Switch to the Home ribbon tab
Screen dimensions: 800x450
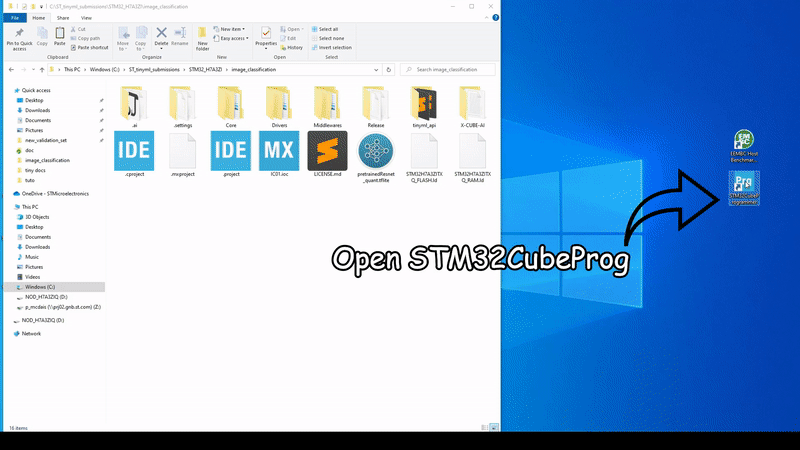tap(38, 18)
